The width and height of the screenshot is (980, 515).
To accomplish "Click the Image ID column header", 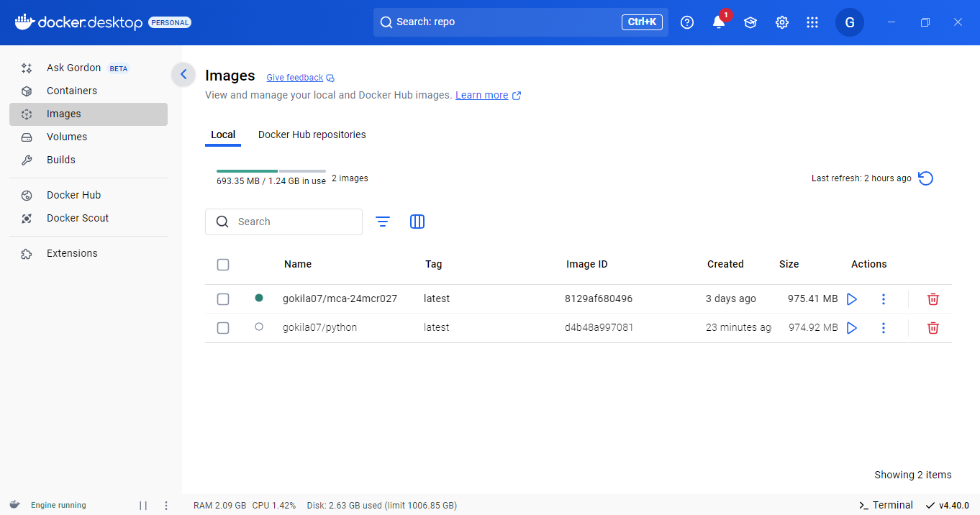I will click(x=586, y=264).
